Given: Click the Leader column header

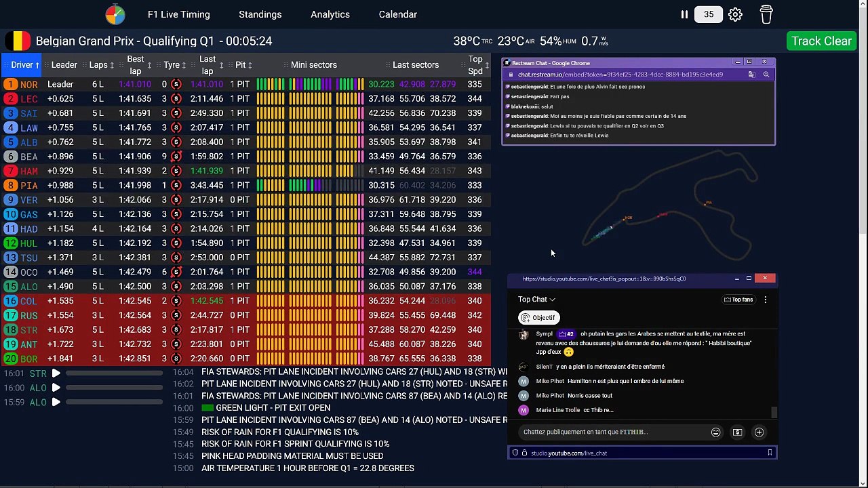Looking at the screenshot, I should click(x=64, y=65).
